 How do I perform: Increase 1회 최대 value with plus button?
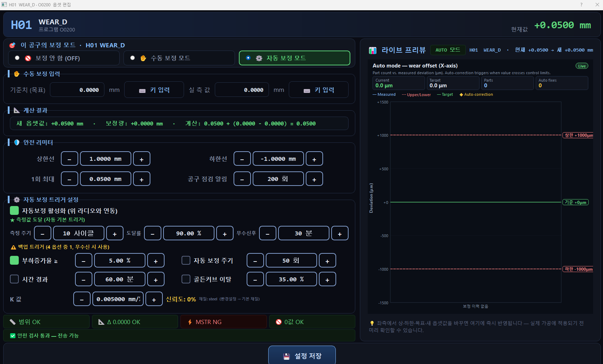coord(142,179)
